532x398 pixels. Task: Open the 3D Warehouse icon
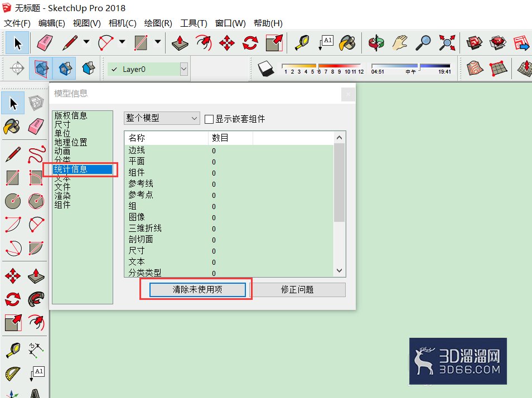pyautogui.click(x=475, y=43)
